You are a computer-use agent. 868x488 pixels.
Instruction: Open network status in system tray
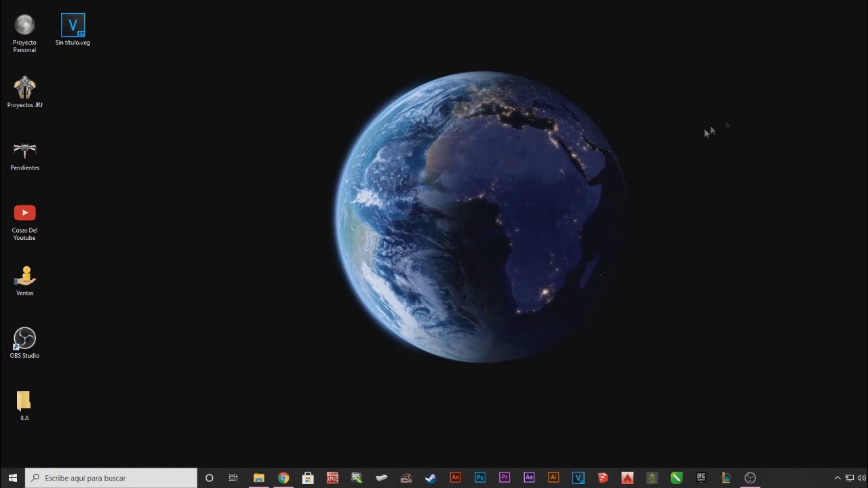click(849, 478)
